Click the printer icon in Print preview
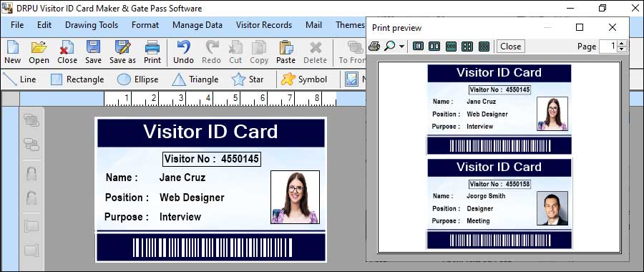Viewport: 644px width, 272px height. 374,46
